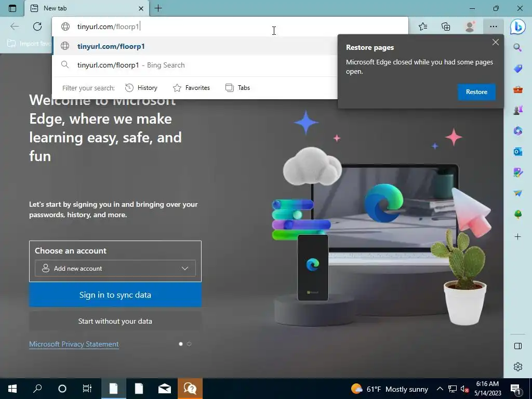Open the profile avatar icon
Viewport: 532px width, 399px height.
click(x=470, y=26)
